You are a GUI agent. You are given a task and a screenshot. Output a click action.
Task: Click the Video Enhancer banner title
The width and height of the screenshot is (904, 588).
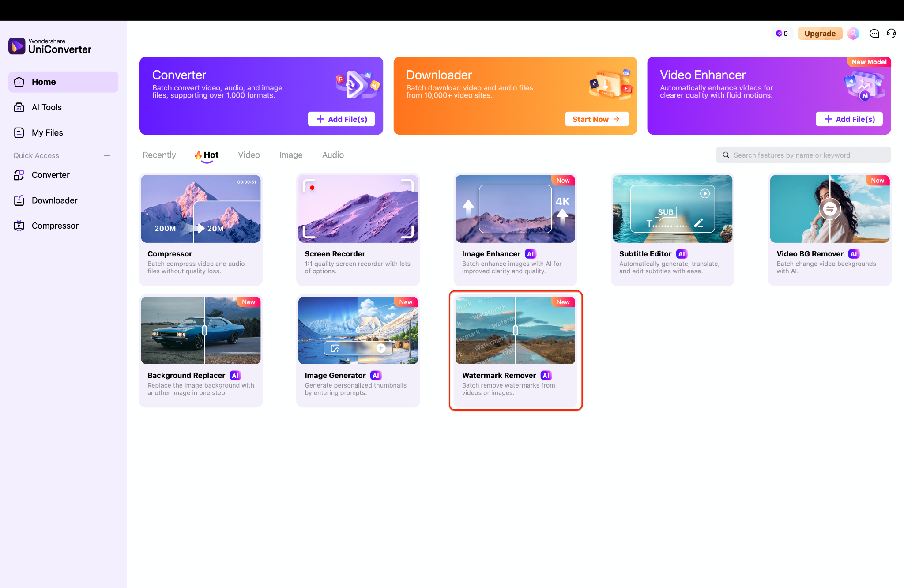coord(702,75)
